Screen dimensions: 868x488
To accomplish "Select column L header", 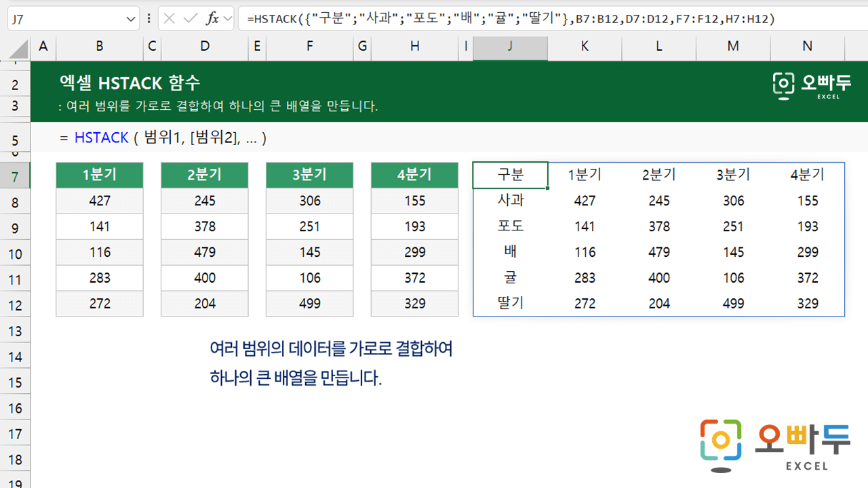I will 659,46.
